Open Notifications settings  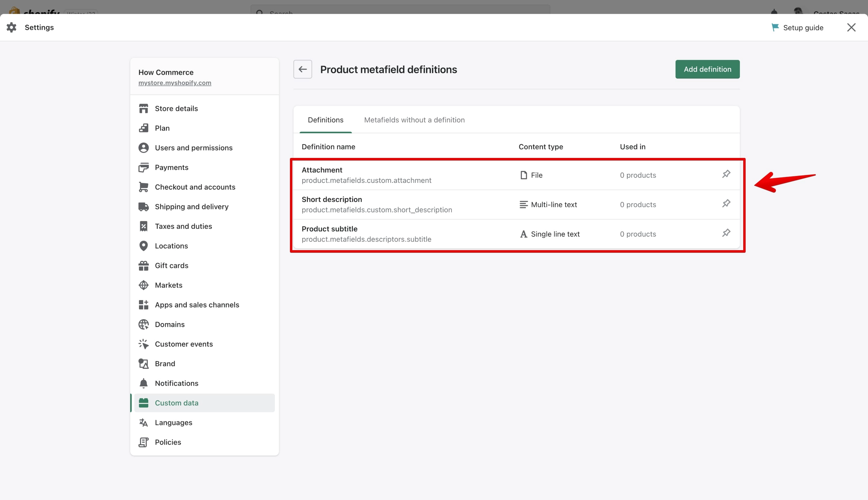pyautogui.click(x=204, y=383)
